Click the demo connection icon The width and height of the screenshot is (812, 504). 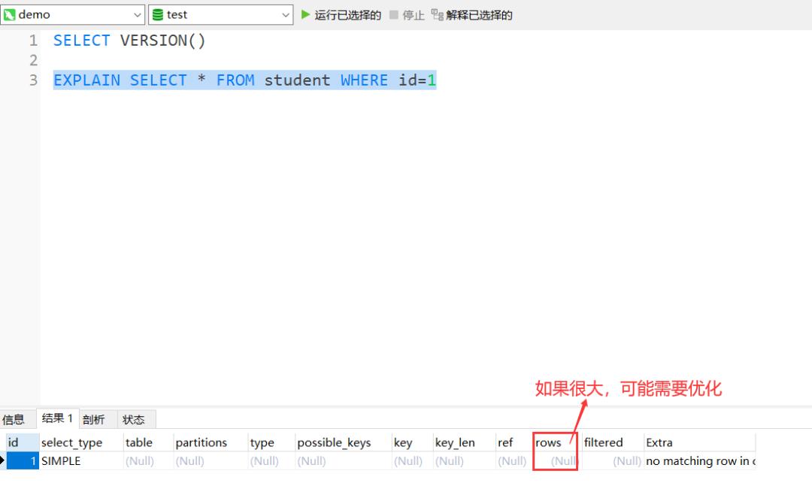9,15
